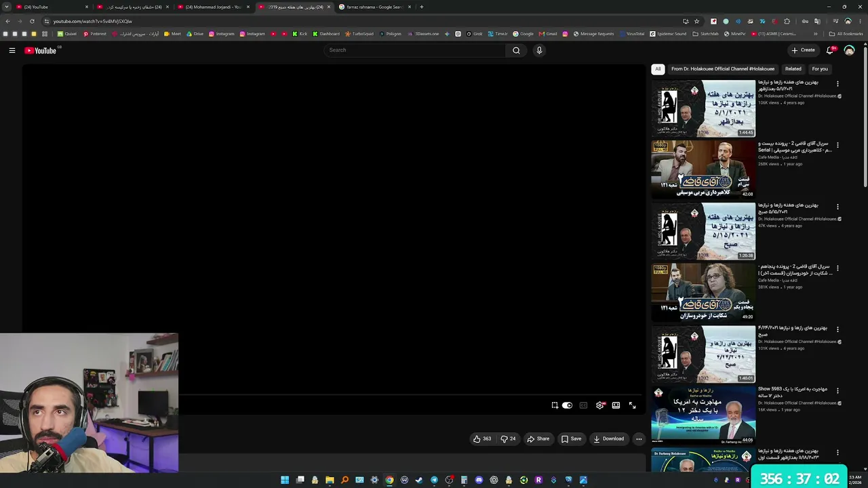Open the Sketchfab bookmark folder

tap(706, 34)
